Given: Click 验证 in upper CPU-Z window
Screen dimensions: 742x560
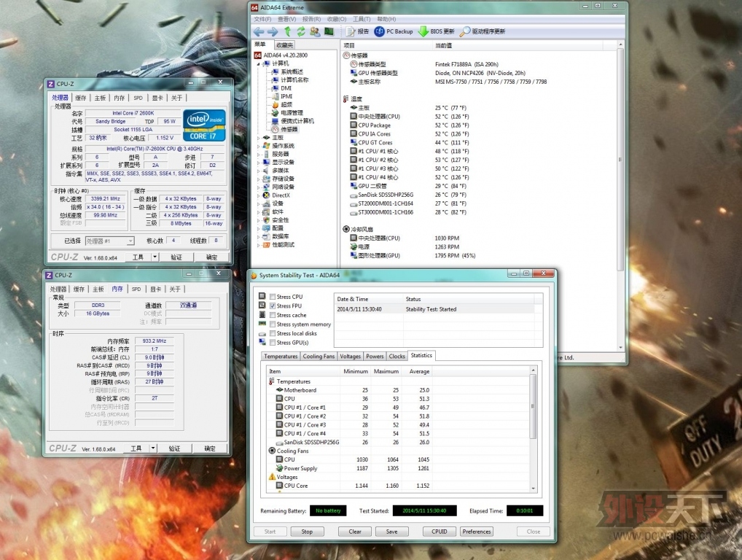Looking at the screenshot, I should 176,257.
